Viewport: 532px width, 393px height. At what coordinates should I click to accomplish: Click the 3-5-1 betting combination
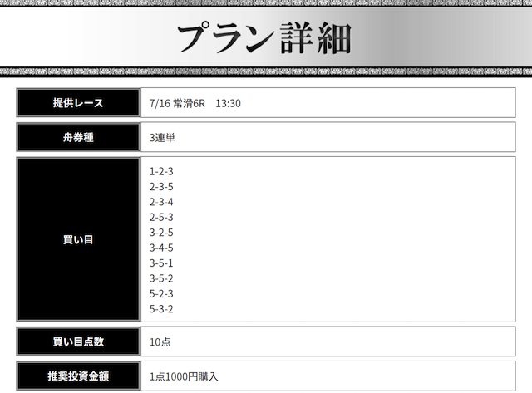click(161, 263)
